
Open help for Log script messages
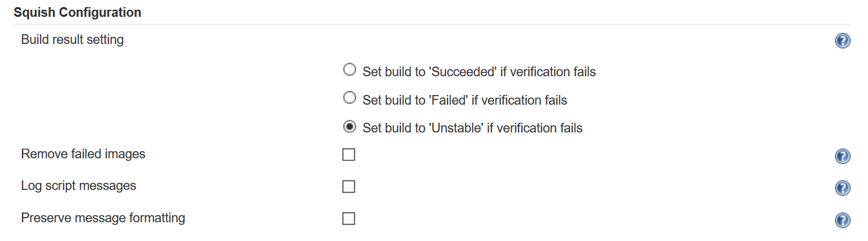842,188
